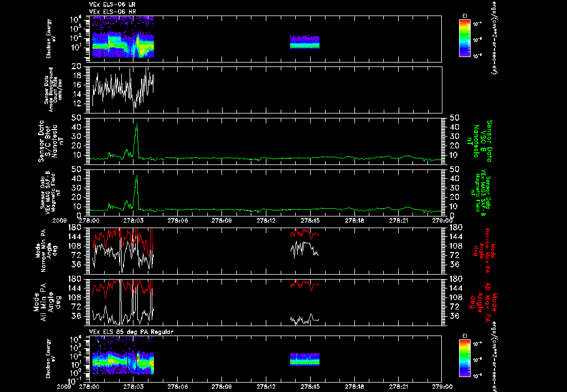Click the 278:15 tick on the middle time axis
Image resolution: width=567 pixels, height=392 pixels.
[x=310, y=220]
